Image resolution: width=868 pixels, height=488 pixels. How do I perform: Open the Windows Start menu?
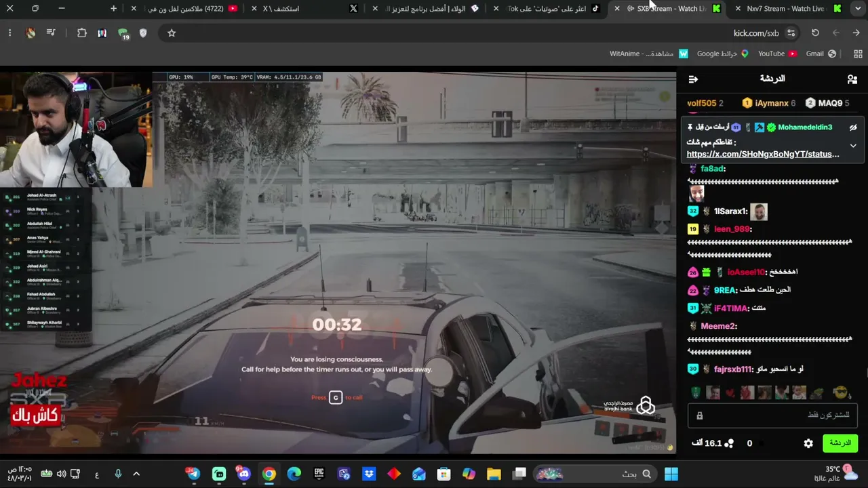pos(671,474)
